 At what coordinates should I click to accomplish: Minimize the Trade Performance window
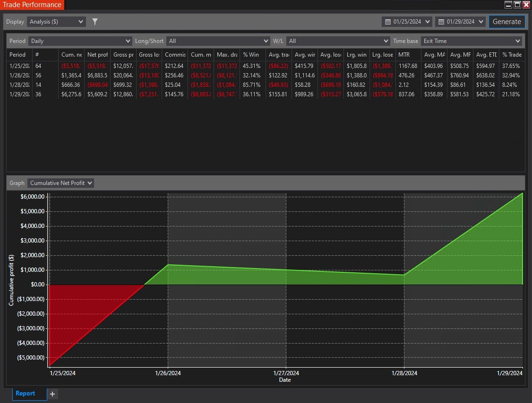[x=508, y=4]
